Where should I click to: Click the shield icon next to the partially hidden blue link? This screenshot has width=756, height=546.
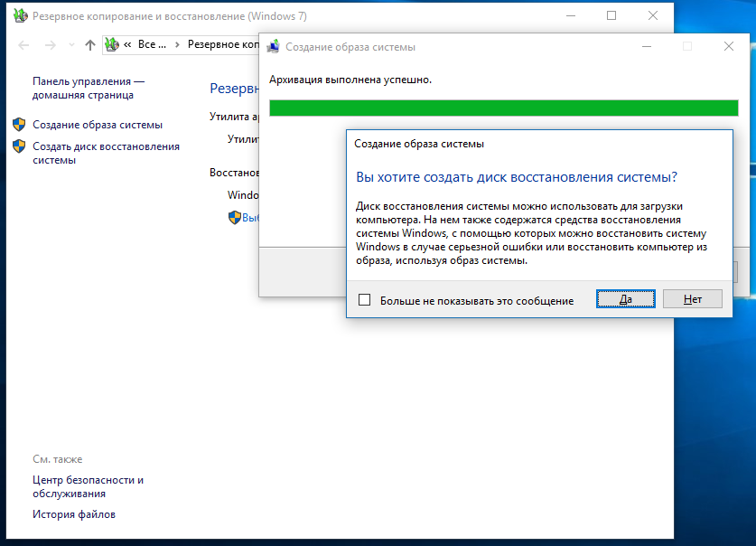click(x=234, y=218)
